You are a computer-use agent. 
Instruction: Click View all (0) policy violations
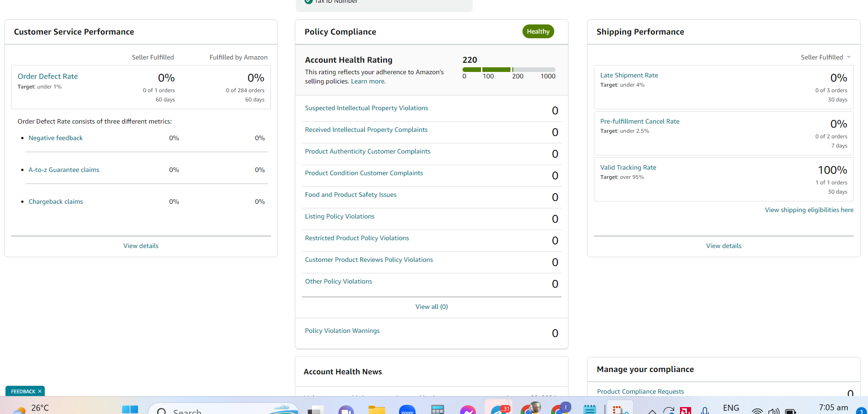pyautogui.click(x=432, y=307)
